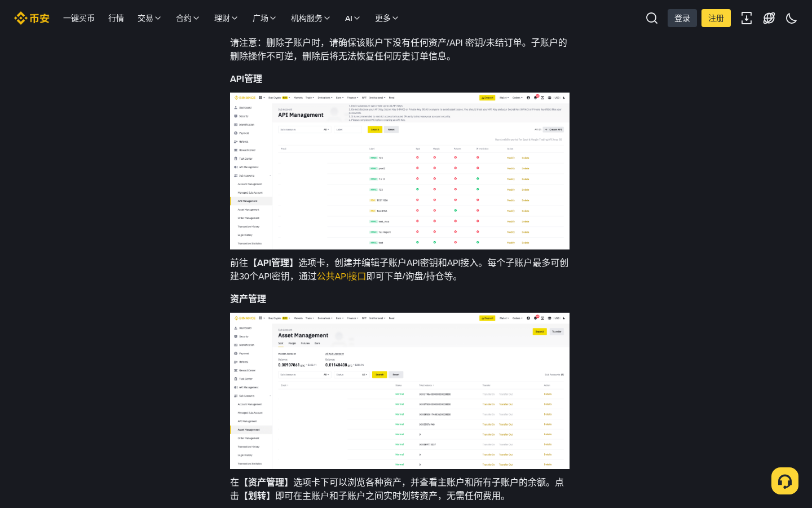
Task: Expand the 合约 dropdown menu
Action: tap(188, 18)
